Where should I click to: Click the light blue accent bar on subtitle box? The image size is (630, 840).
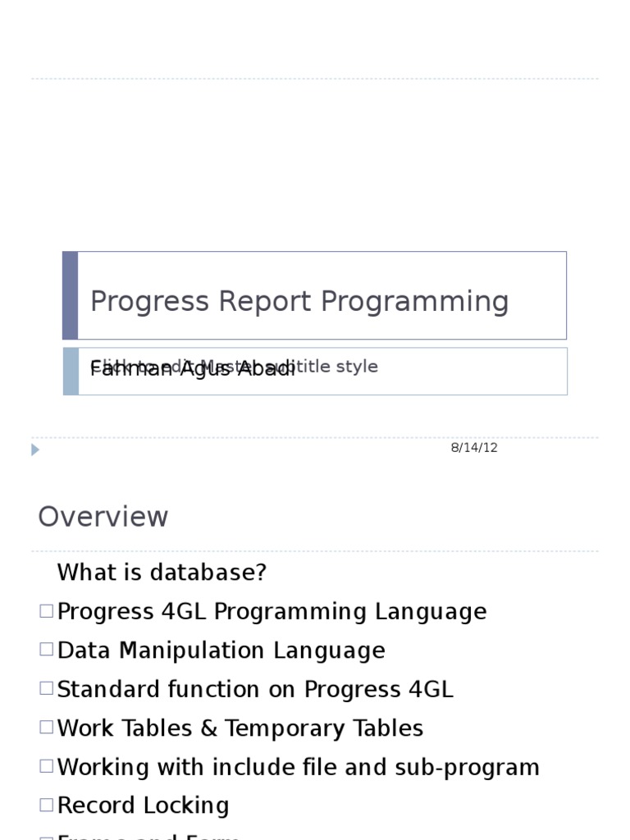[x=71, y=371]
